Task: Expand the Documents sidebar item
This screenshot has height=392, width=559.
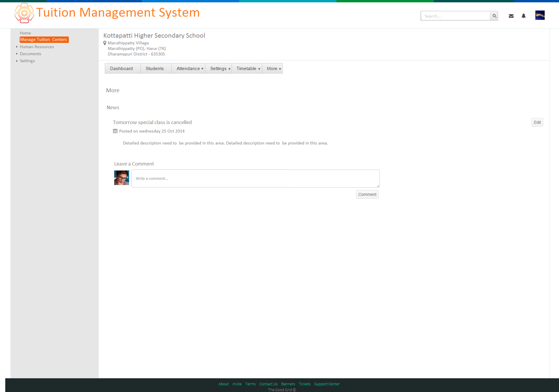Action: click(17, 54)
